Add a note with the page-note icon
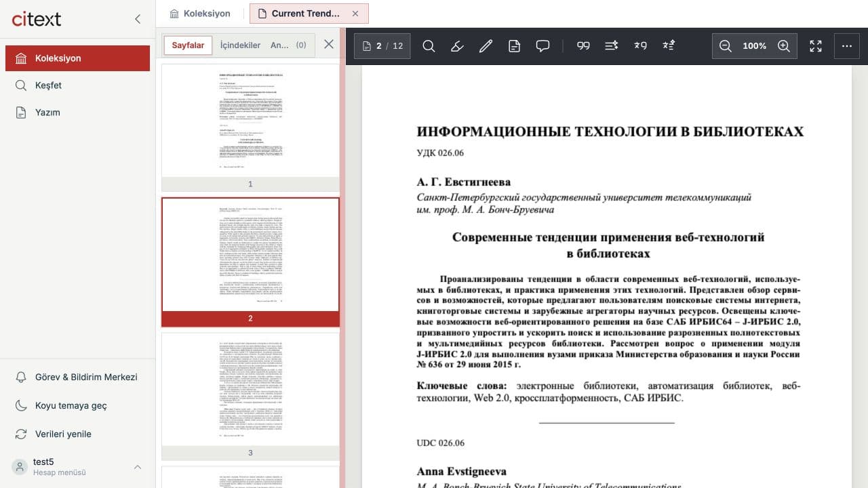This screenshot has height=488, width=868. tap(514, 46)
